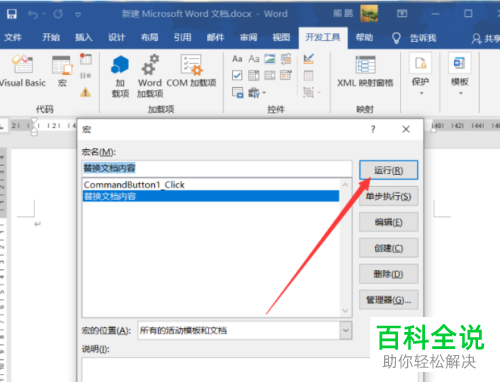Image resolution: width=500 pixels, height=382 pixels.
Task: Click control Properties icon
Action: 308,76
